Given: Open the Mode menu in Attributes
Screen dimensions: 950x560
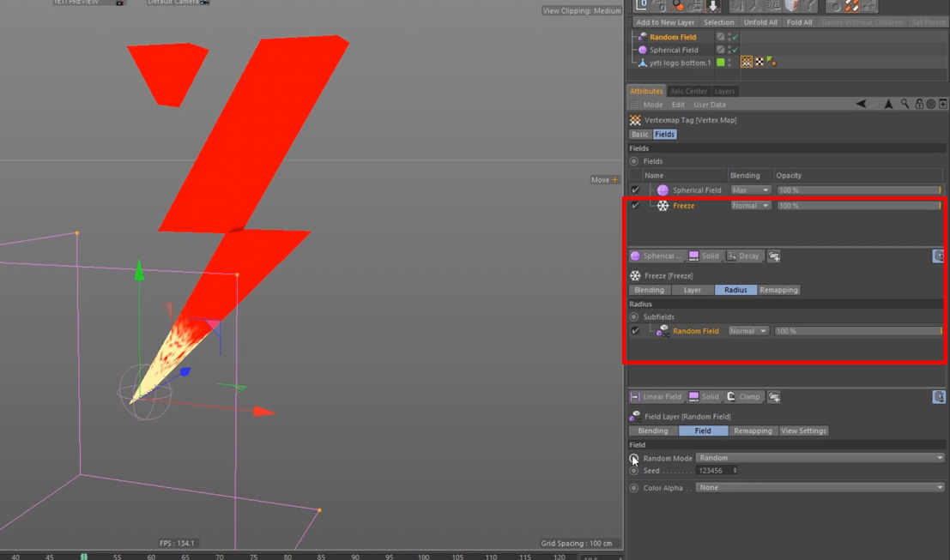Looking at the screenshot, I should [x=652, y=105].
